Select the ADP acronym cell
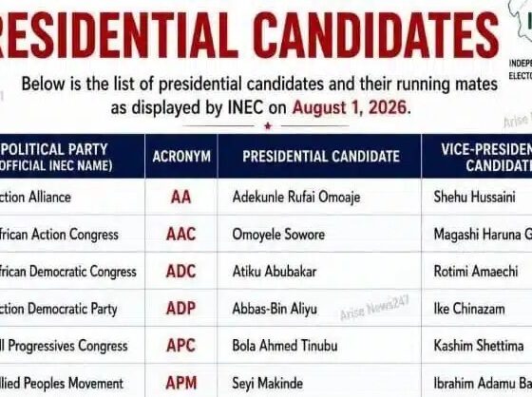The width and height of the screenshot is (532, 397). tap(181, 309)
